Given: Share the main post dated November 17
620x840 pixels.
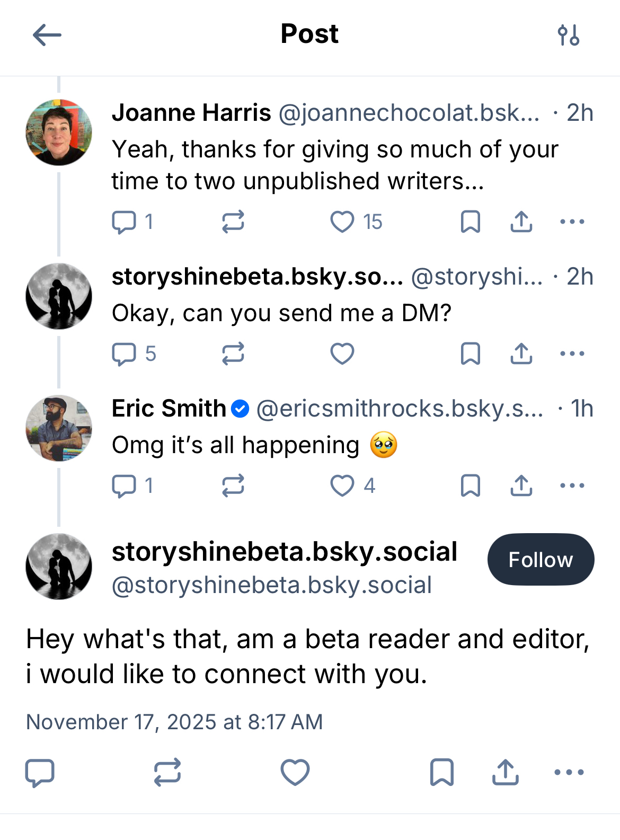Looking at the screenshot, I should [506, 772].
